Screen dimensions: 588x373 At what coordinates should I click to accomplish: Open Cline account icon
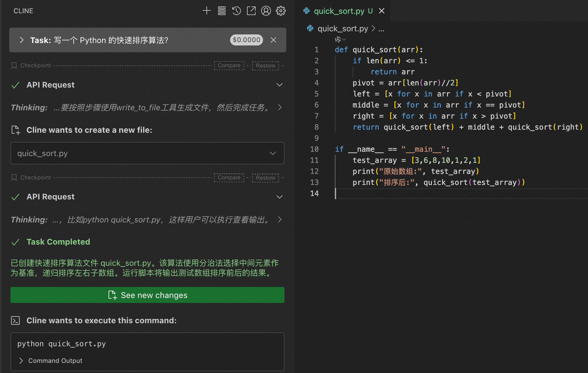click(x=266, y=11)
